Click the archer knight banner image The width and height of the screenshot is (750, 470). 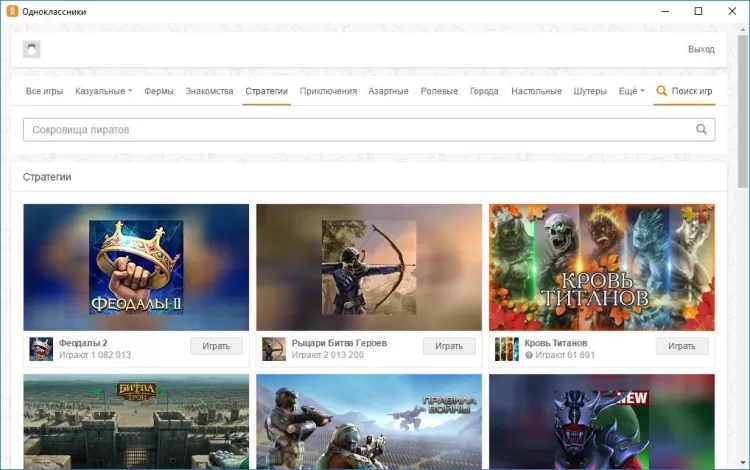point(369,267)
